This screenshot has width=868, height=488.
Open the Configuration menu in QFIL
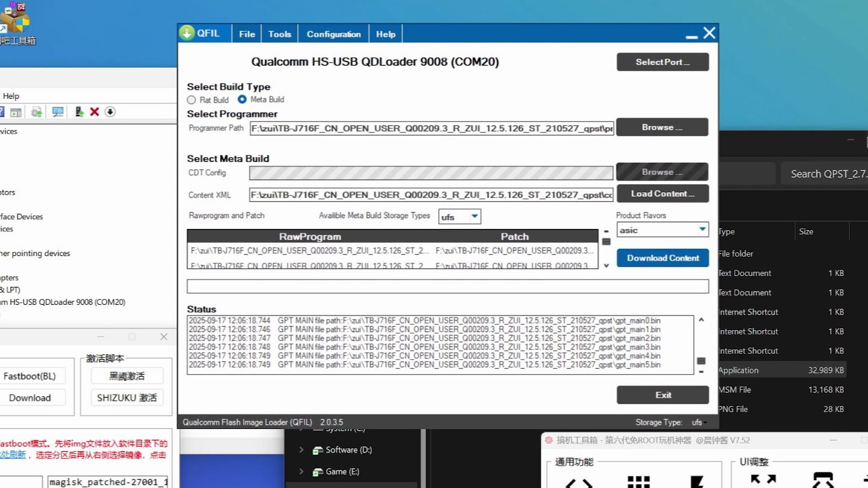coord(334,34)
